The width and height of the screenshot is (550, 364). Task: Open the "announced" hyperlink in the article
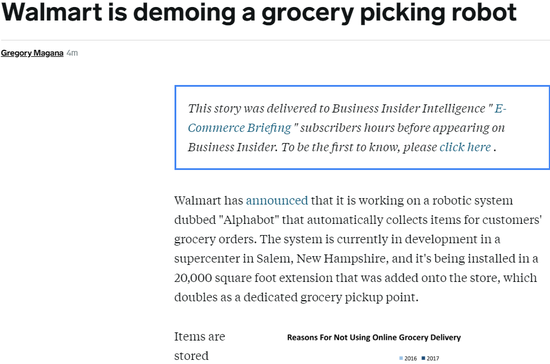[x=277, y=201]
